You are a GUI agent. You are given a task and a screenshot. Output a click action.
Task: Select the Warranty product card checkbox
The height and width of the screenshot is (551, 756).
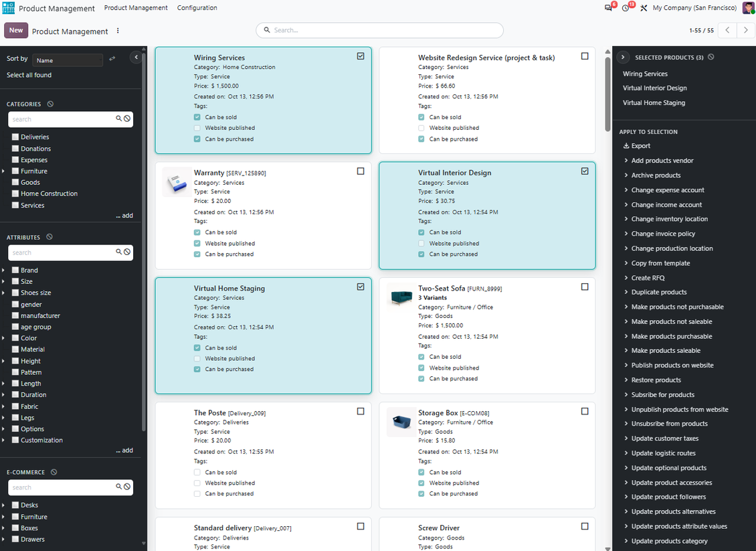click(x=361, y=171)
